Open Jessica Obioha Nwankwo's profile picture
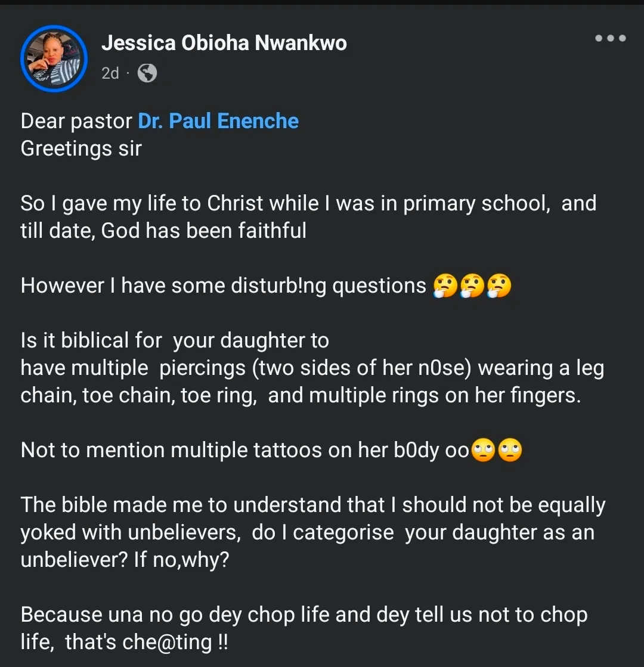 [x=54, y=58]
